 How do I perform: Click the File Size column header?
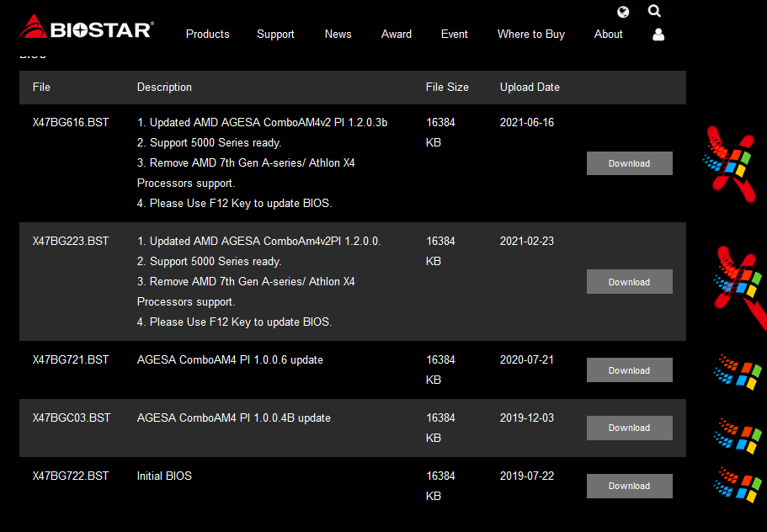pos(447,87)
